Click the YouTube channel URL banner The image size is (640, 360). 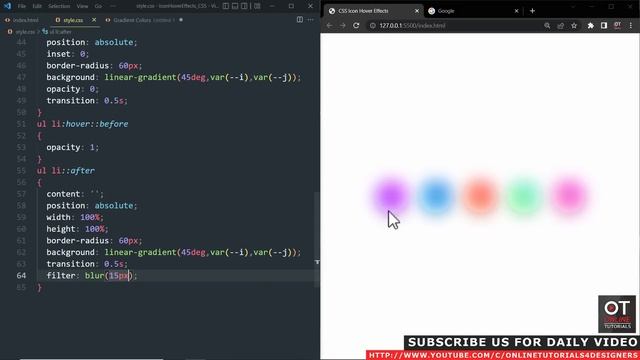(x=503, y=355)
